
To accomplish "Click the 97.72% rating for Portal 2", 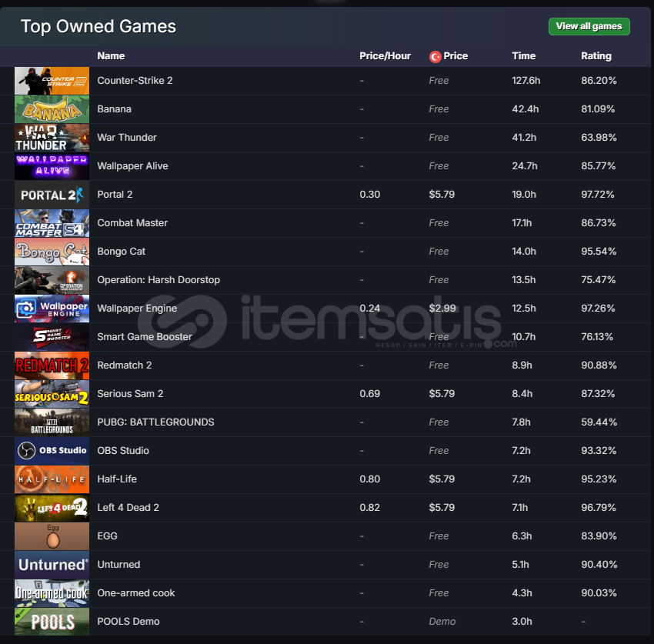I will [x=598, y=195].
